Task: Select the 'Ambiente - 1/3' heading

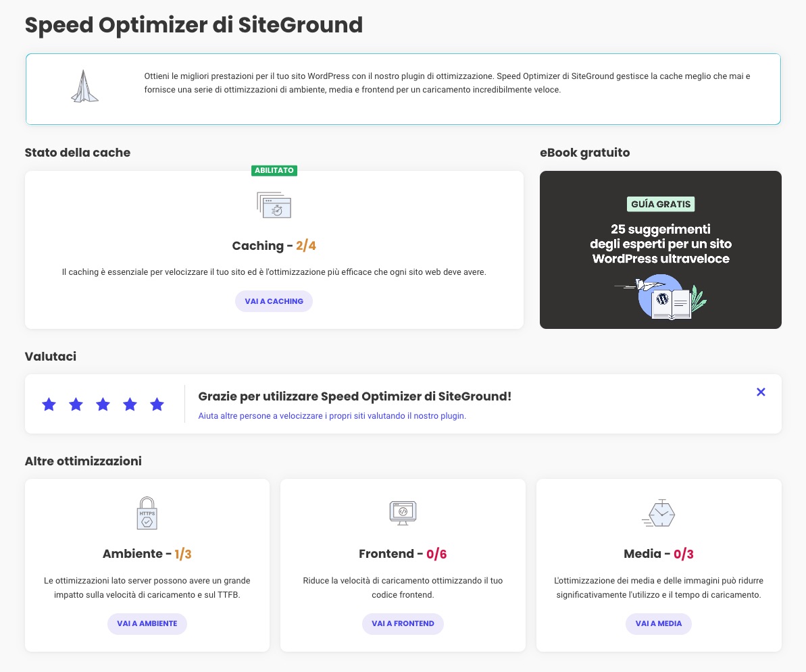Action: [147, 554]
